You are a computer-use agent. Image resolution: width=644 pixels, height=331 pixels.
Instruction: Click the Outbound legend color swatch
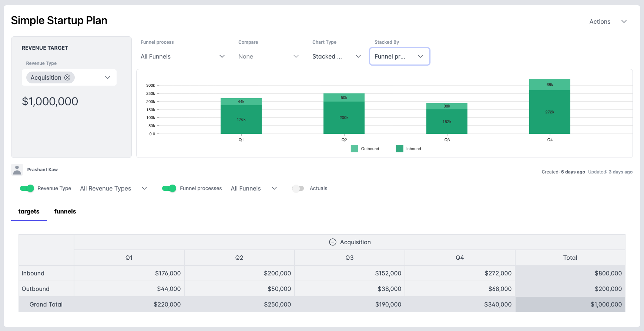(x=354, y=149)
